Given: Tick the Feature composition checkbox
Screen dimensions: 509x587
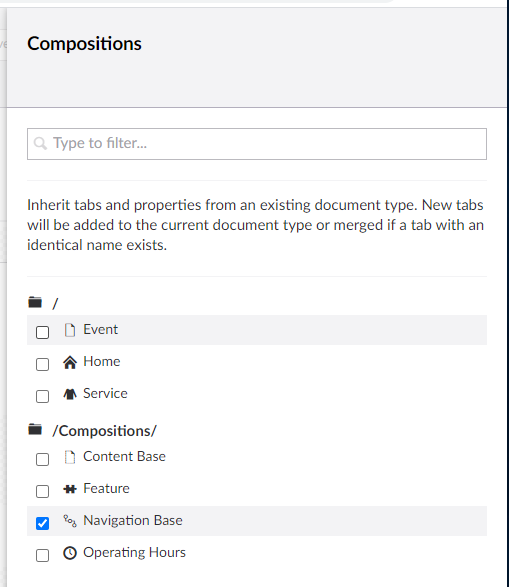Looking at the screenshot, I should [x=42, y=491].
